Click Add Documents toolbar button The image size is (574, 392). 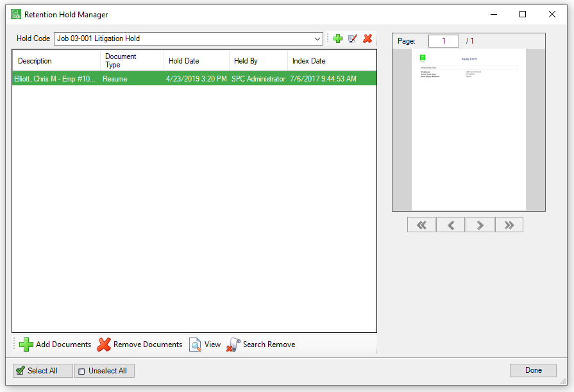click(55, 345)
